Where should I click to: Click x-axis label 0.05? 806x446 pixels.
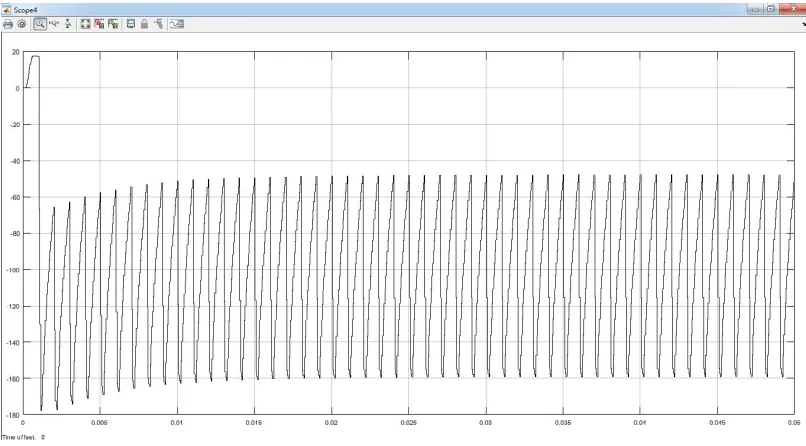coord(794,423)
